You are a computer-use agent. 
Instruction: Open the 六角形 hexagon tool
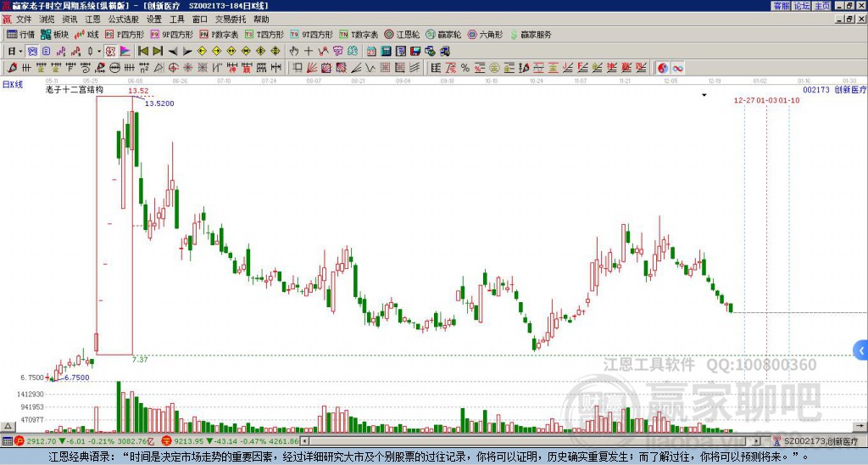click(485, 34)
